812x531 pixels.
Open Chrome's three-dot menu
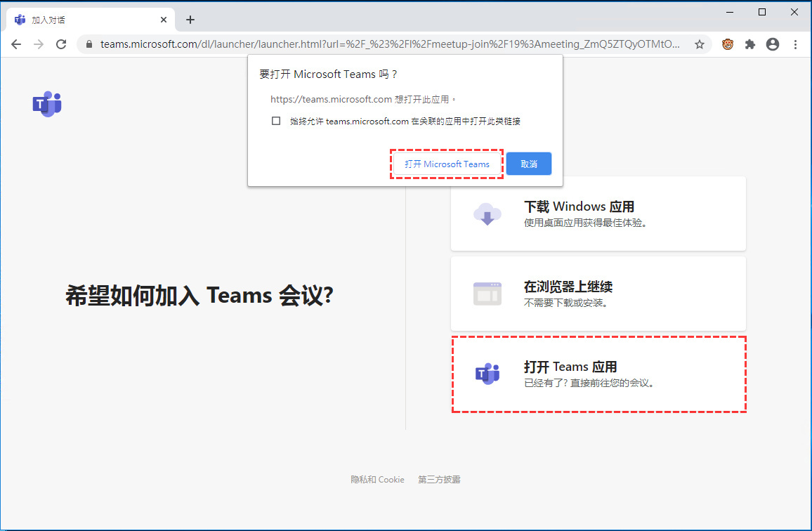click(x=795, y=44)
